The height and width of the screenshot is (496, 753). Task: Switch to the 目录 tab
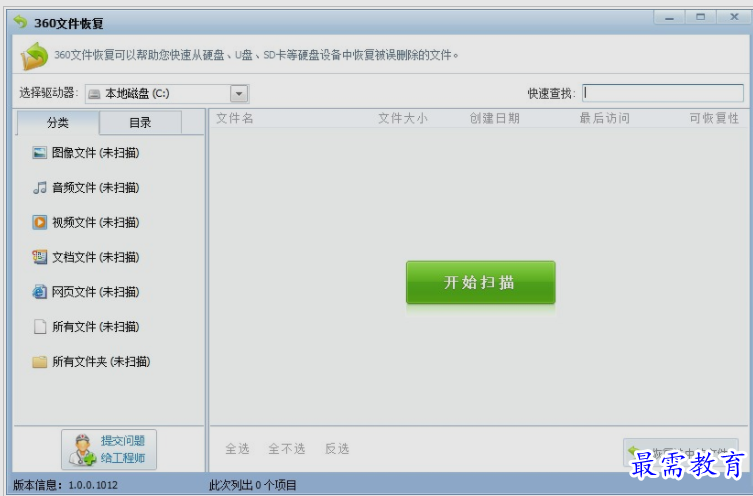click(x=140, y=122)
